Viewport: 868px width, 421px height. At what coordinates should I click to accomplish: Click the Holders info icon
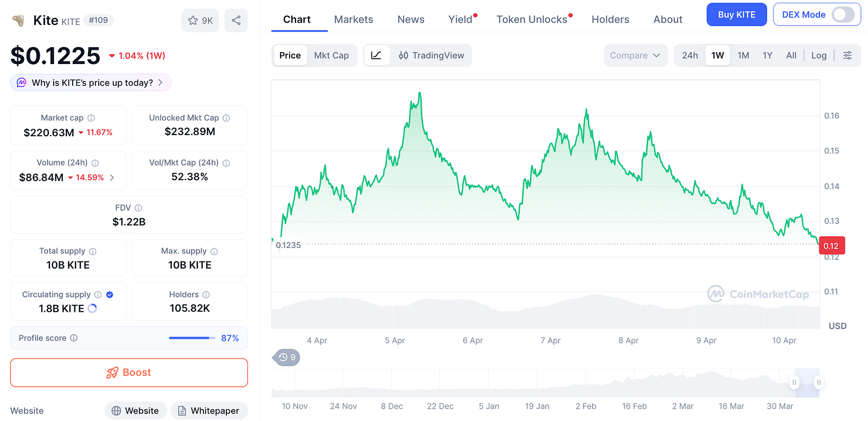[x=206, y=295]
